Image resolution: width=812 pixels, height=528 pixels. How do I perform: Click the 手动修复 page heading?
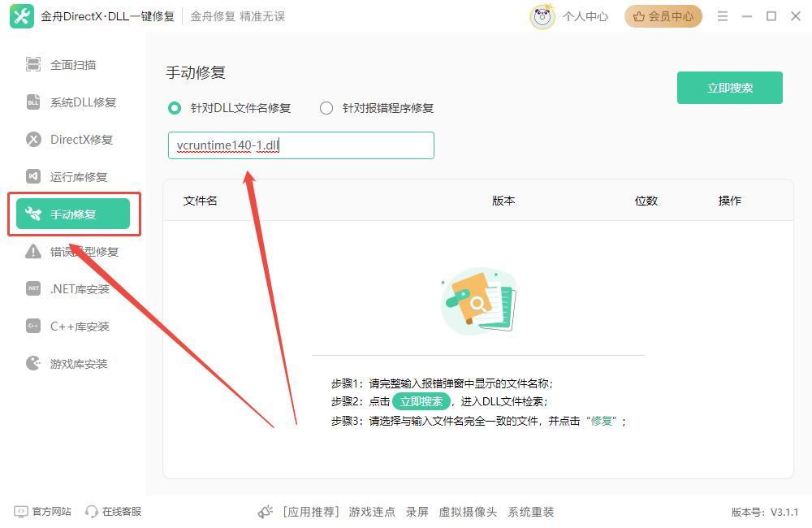tap(196, 72)
